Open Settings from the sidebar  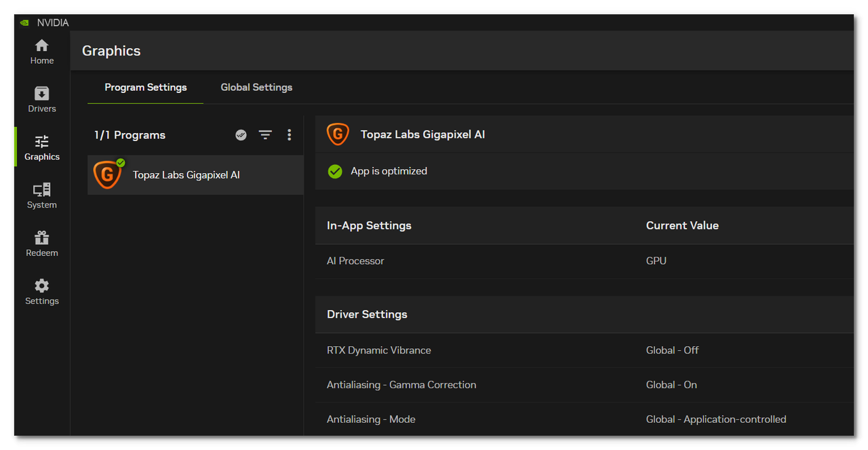42,293
